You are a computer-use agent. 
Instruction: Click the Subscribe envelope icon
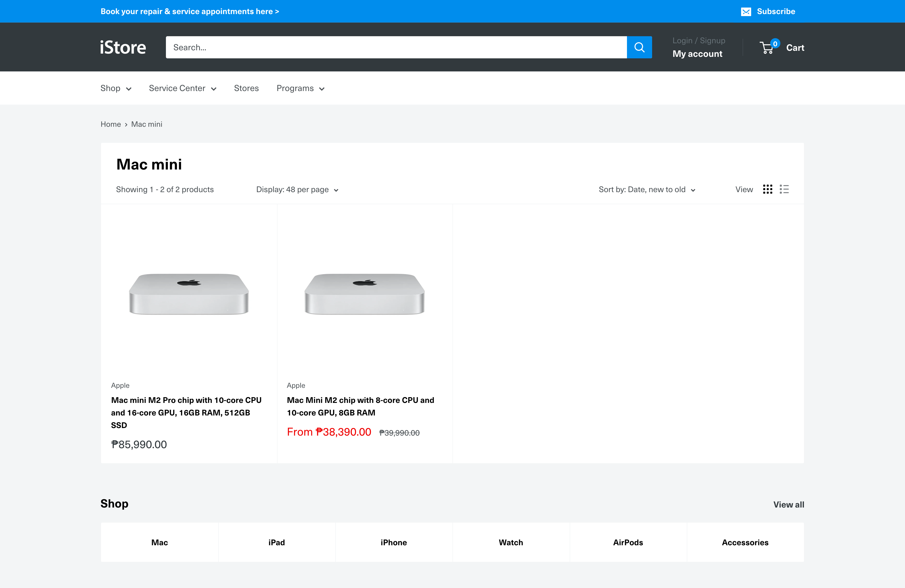[746, 11]
